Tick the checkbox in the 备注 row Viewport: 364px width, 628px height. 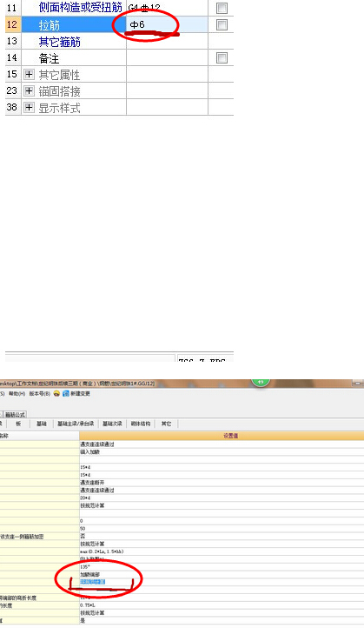click(x=222, y=58)
